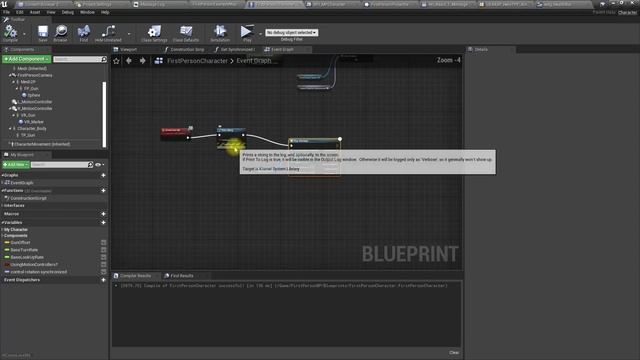Save the blueprint with the Save icon
The width and height of the screenshot is (640, 360).
click(42, 31)
